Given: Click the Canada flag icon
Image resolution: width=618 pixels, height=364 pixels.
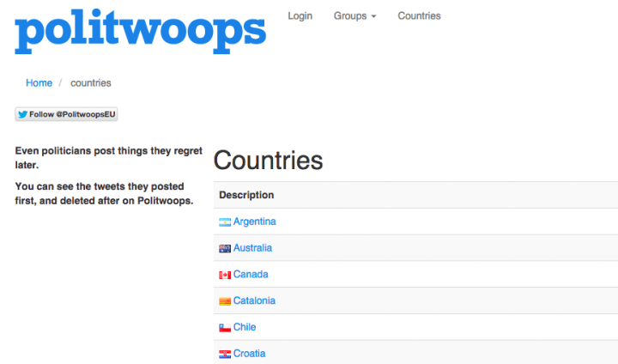Looking at the screenshot, I should (225, 275).
